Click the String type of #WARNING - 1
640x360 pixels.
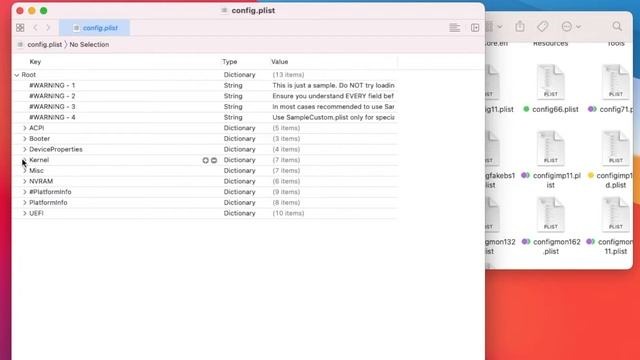pos(233,85)
